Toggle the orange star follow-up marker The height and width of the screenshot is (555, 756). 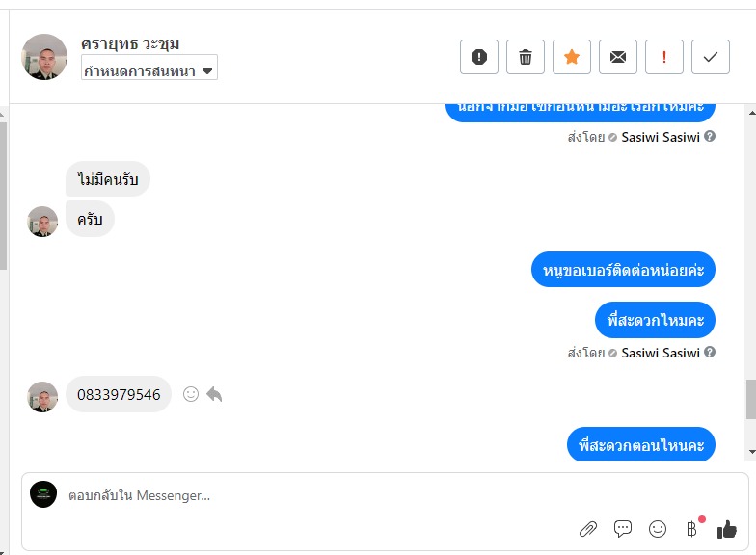[572, 57]
